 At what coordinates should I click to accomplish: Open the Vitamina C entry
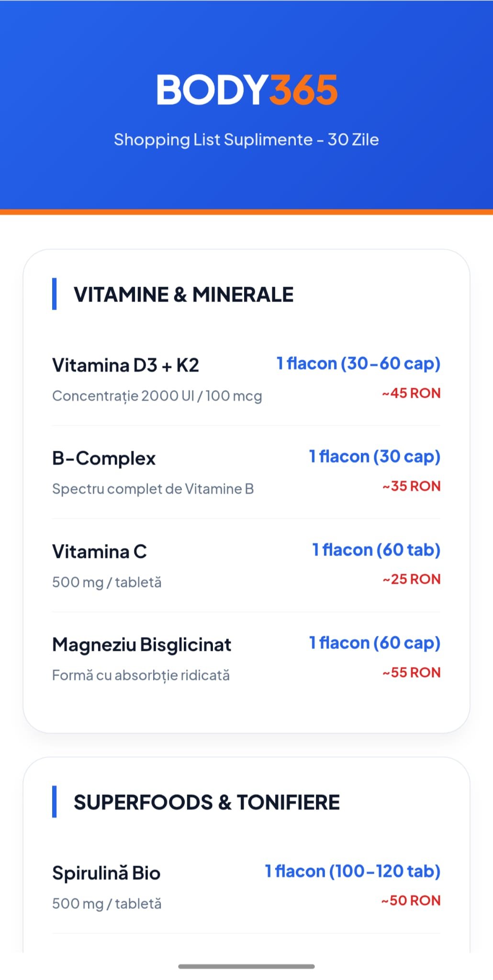click(100, 552)
